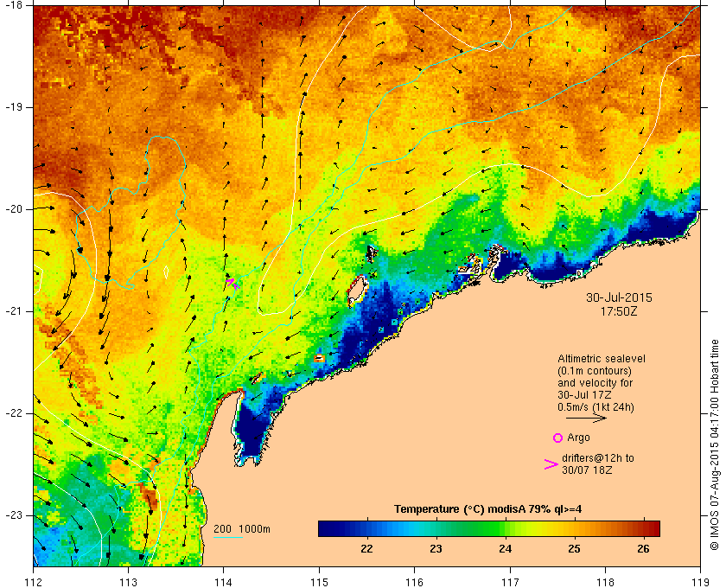Screen dimensions: 726x588
Task: Click colorbar tick label 25
Action: 574,549
